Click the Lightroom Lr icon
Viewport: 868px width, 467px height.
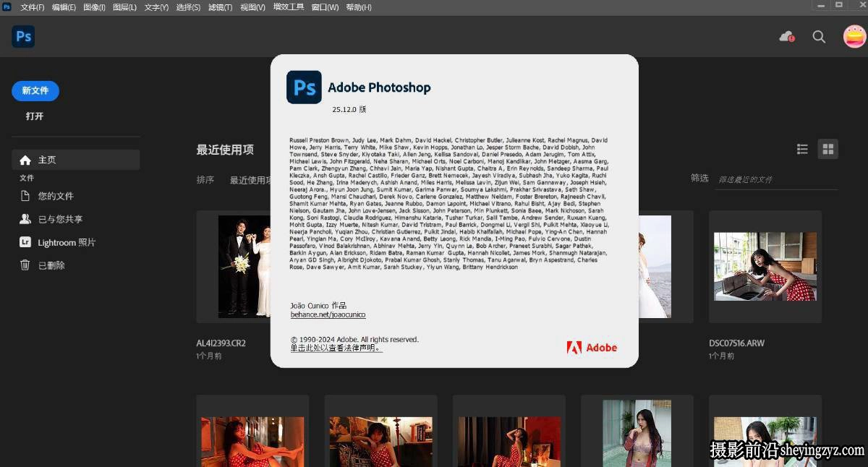pos(25,242)
